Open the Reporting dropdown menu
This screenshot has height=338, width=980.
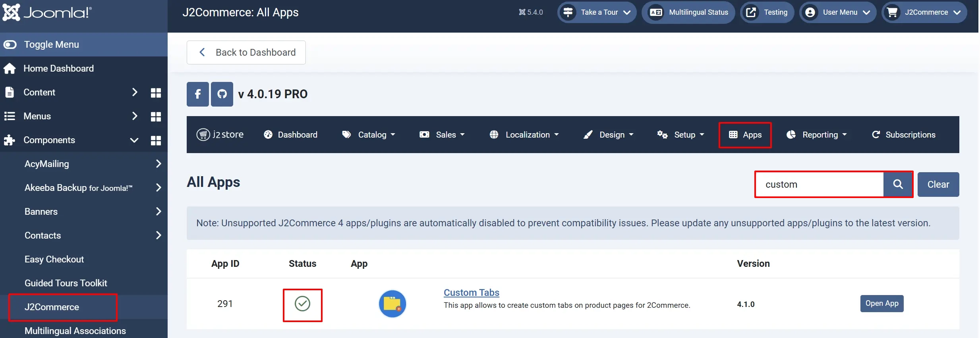point(817,135)
